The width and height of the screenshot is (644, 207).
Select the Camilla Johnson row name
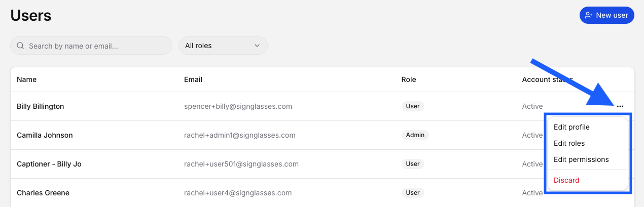pyautogui.click(x=45, y=135)
